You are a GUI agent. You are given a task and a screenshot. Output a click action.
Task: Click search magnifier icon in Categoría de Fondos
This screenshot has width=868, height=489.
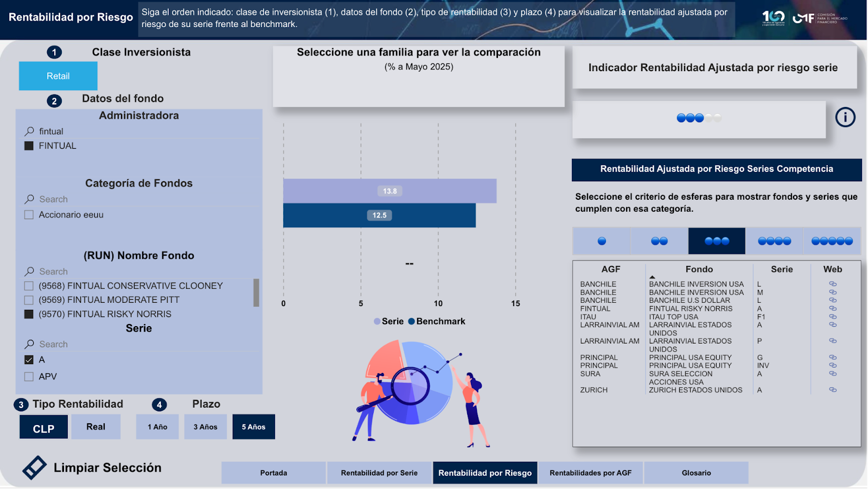click(29, 199)
